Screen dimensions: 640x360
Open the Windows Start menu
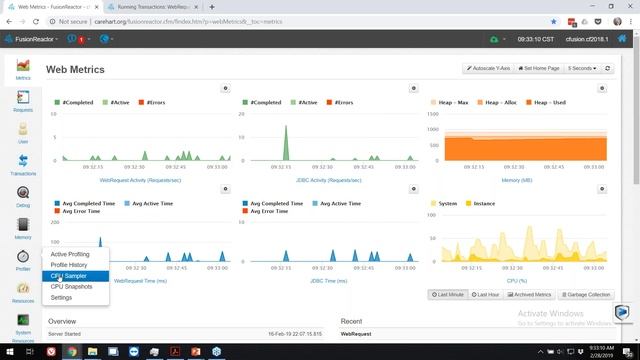(9, 351)
